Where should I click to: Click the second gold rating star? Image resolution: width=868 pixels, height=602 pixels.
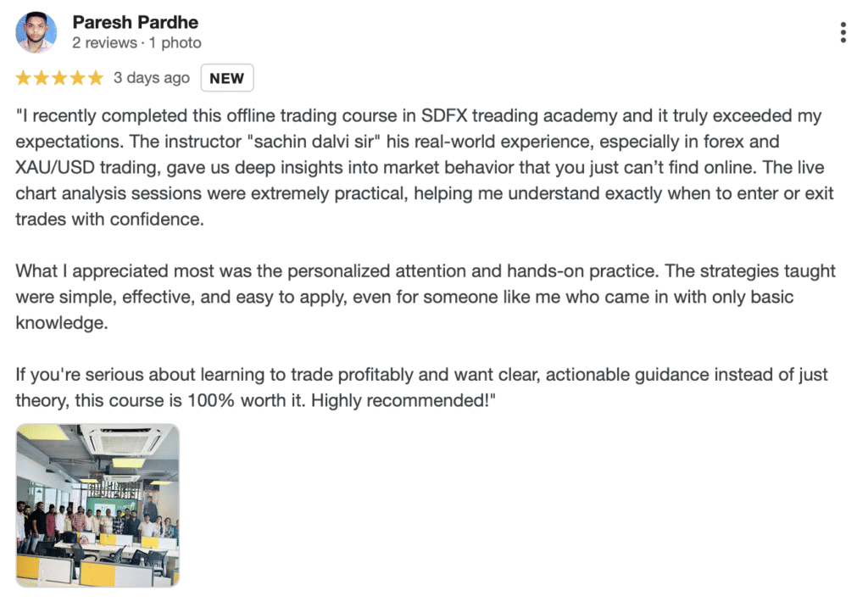tap(42, 78)
